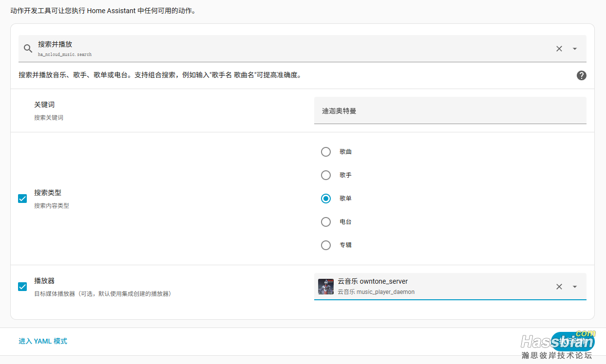606x364 pixels.
Task: Open the 搜索并播放 action combo box
Action: coord(292,49)
